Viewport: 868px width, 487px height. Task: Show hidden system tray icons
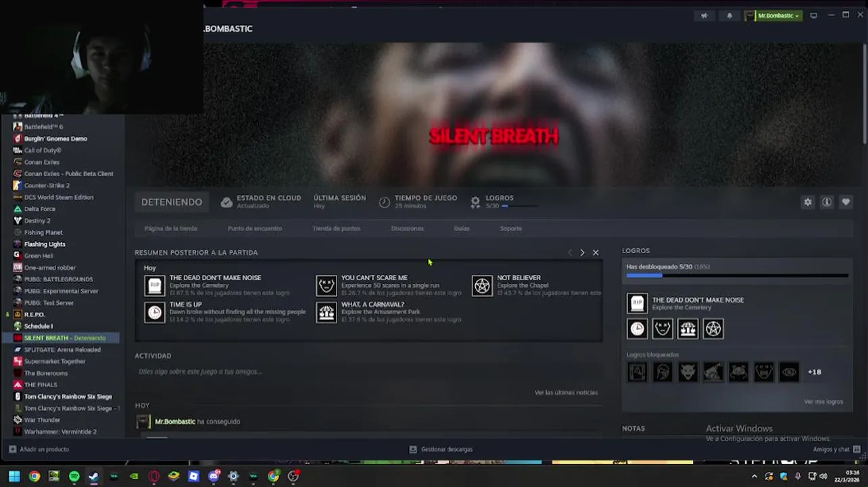(x=754, y=476)
